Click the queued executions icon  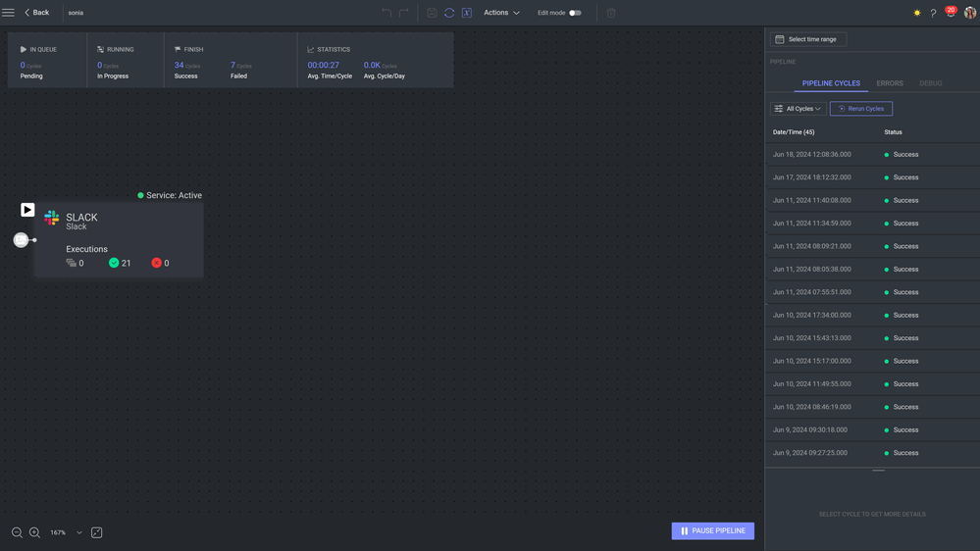(x=72, y=263)
